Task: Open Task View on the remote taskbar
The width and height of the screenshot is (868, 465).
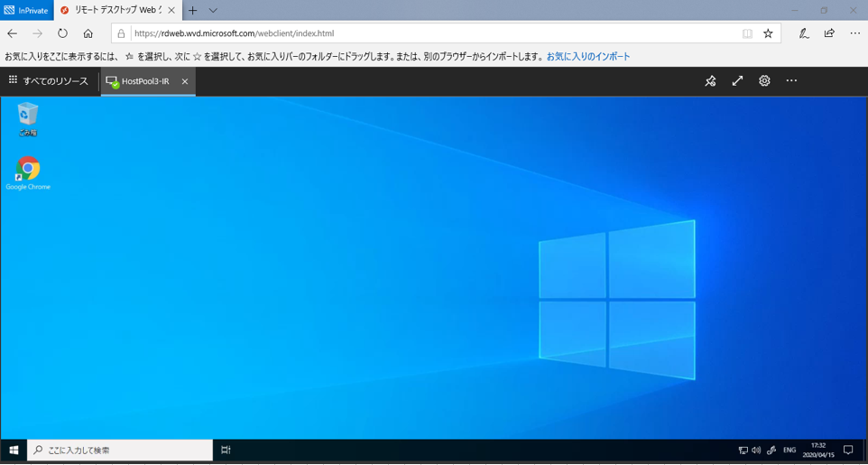Action: (x=226, y=450)
